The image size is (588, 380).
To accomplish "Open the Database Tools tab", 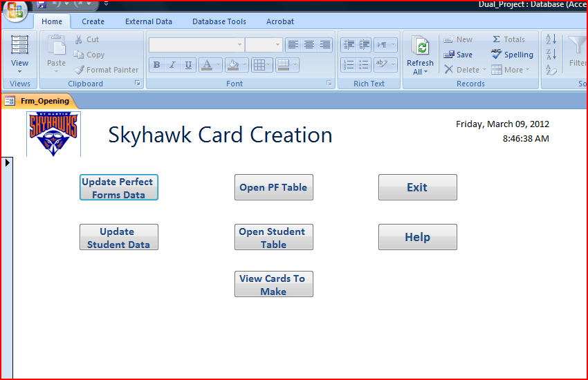I will [219, 21].
